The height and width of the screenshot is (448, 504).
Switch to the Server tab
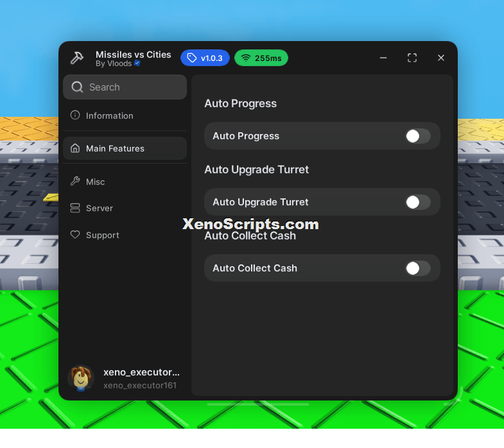[x=125, y=208]
